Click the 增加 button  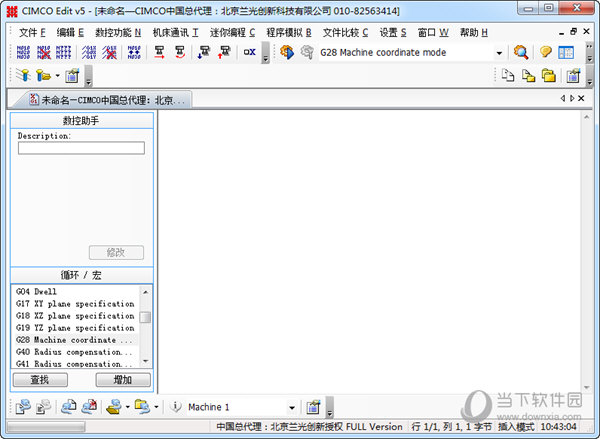click(123, 380)
